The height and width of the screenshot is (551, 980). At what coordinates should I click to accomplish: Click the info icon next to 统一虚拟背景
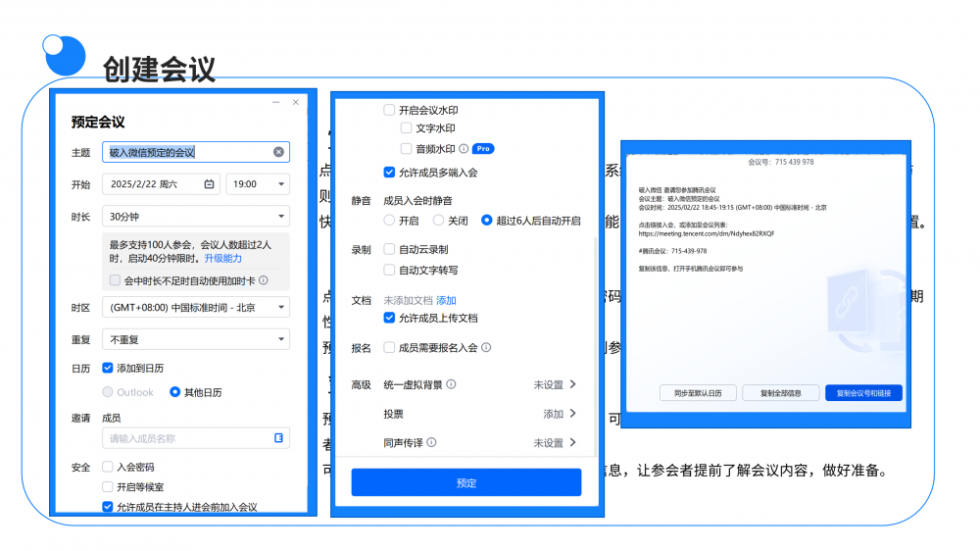451,384
